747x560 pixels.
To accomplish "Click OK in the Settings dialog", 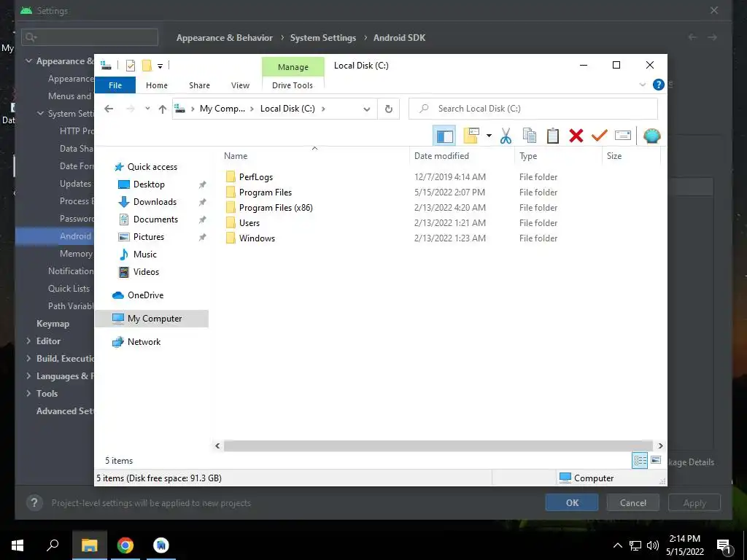I will coord(572,503).
